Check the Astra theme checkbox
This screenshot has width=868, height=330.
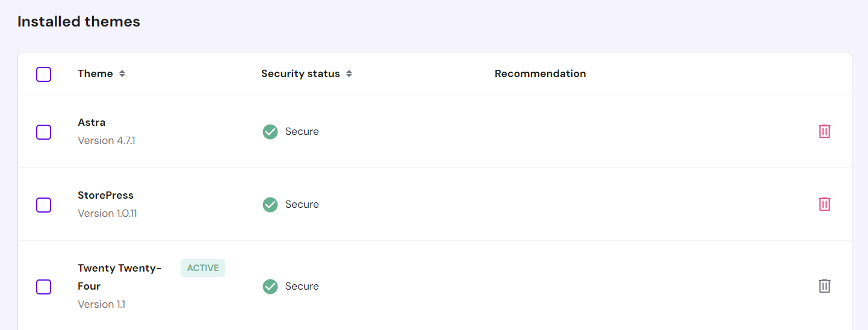coord(44,132)
